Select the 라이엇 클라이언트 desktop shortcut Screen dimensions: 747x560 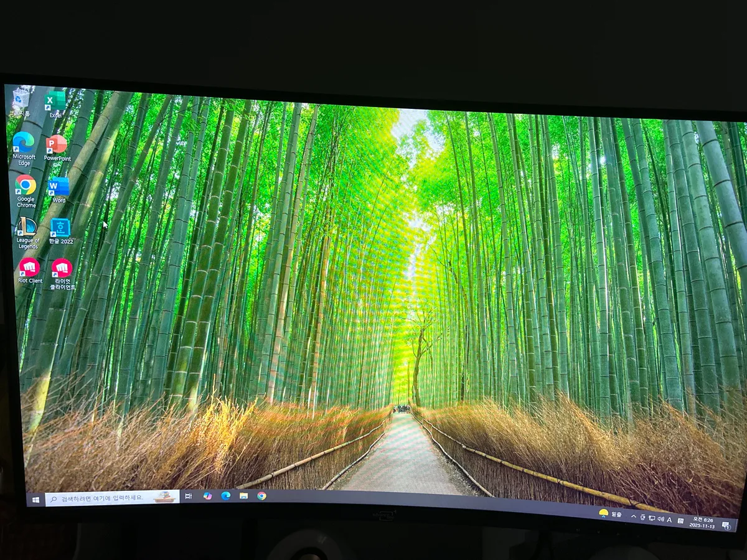pos(62,274)
